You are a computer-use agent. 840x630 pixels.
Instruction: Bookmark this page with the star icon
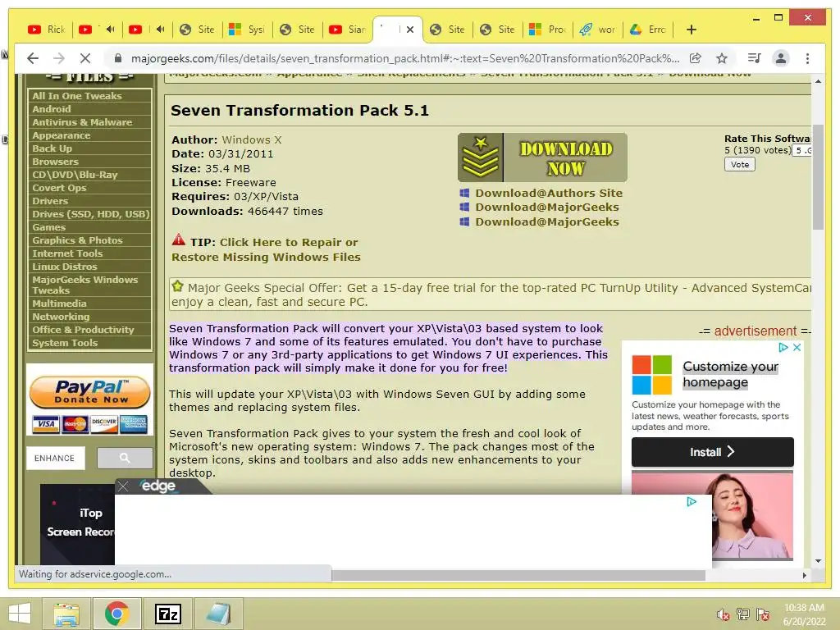[722, 58]
